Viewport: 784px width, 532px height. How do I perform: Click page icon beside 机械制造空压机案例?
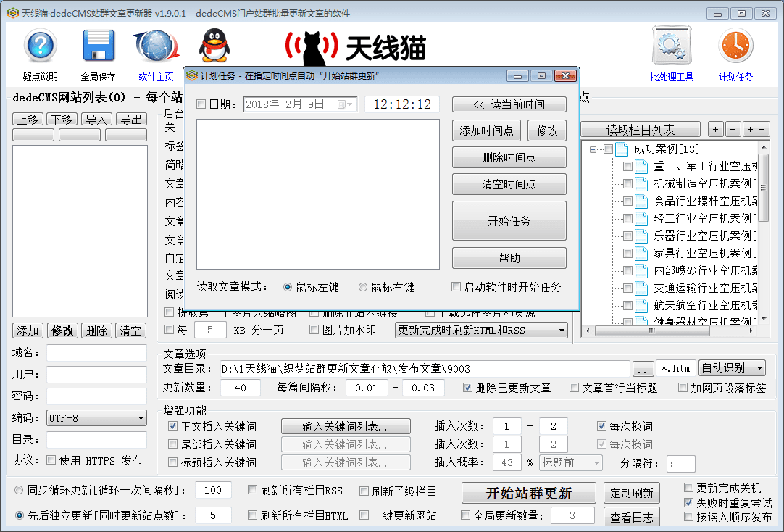coord(641,184)
